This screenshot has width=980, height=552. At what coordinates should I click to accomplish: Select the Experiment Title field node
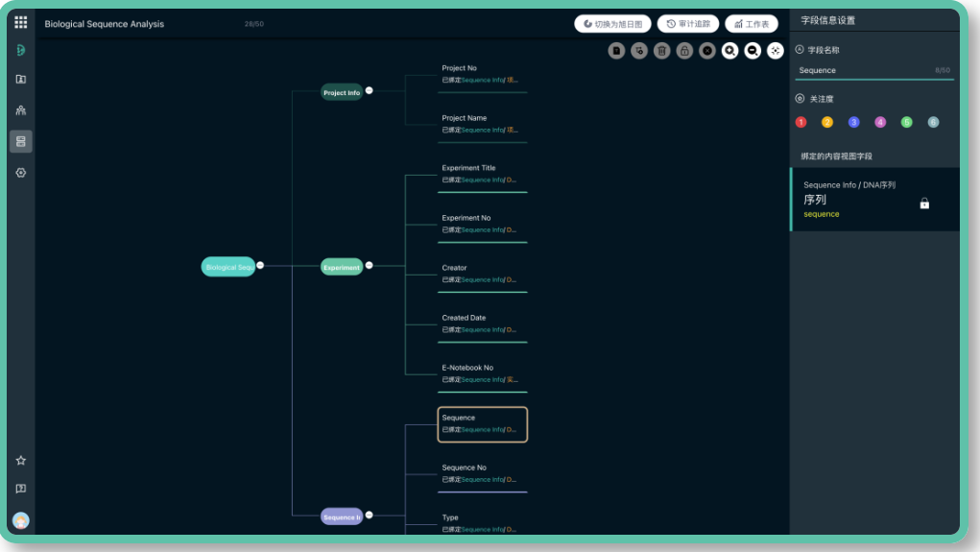pyautogui.click(x=482, y=174)
